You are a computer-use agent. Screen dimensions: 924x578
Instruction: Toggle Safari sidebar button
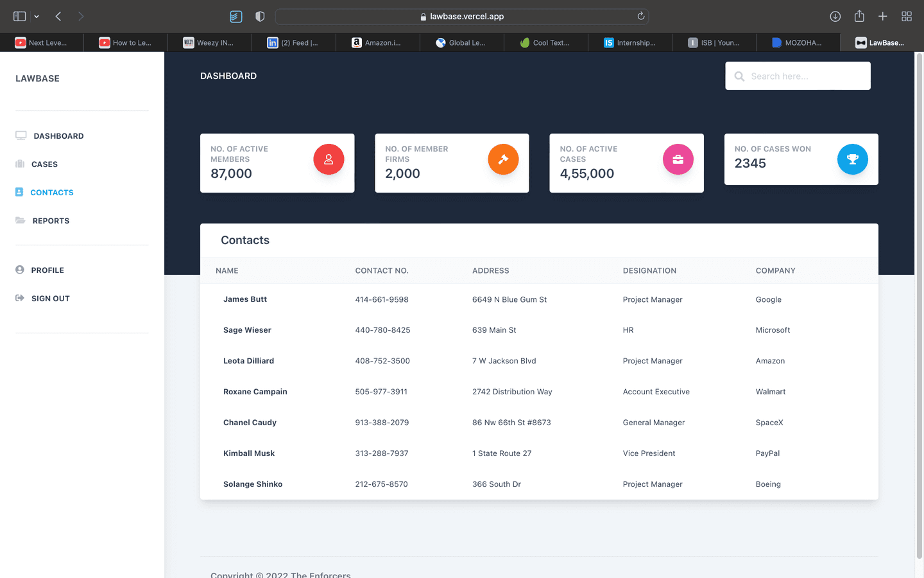[20, 16]
